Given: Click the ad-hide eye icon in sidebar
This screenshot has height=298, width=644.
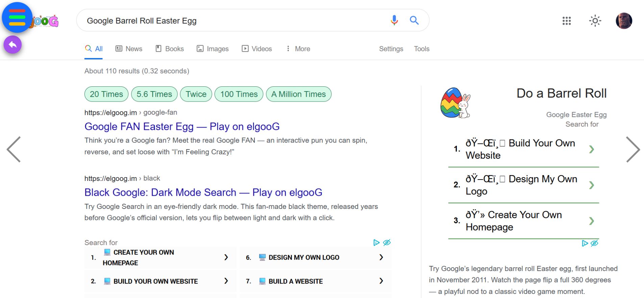Looking at the screenshot, I should (x=594, y=243).
